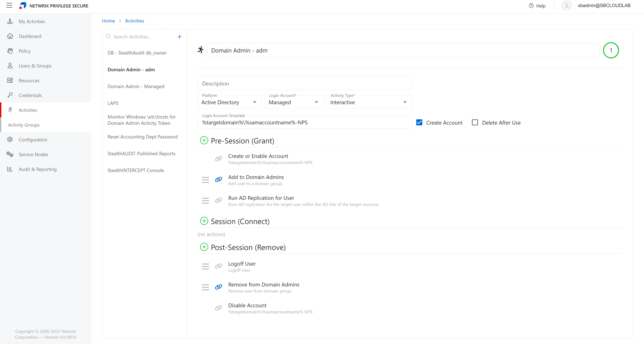Click link icon for Disable Account

tap(218, 308)
